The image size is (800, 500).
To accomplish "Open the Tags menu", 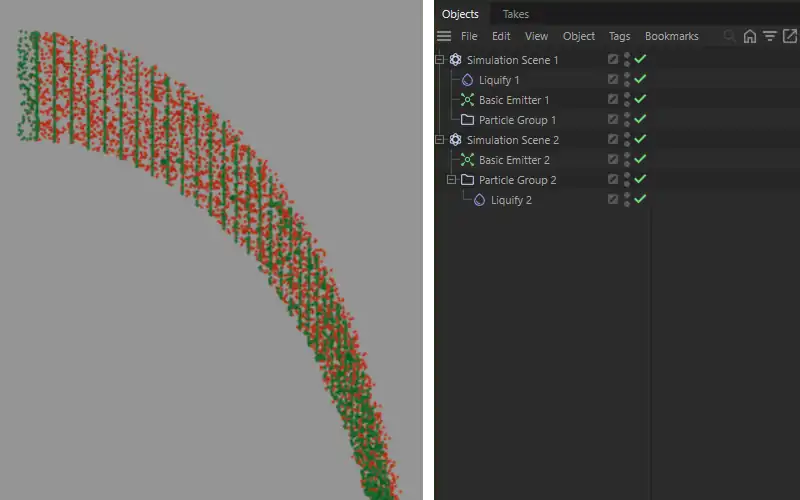I will [619, 36].
